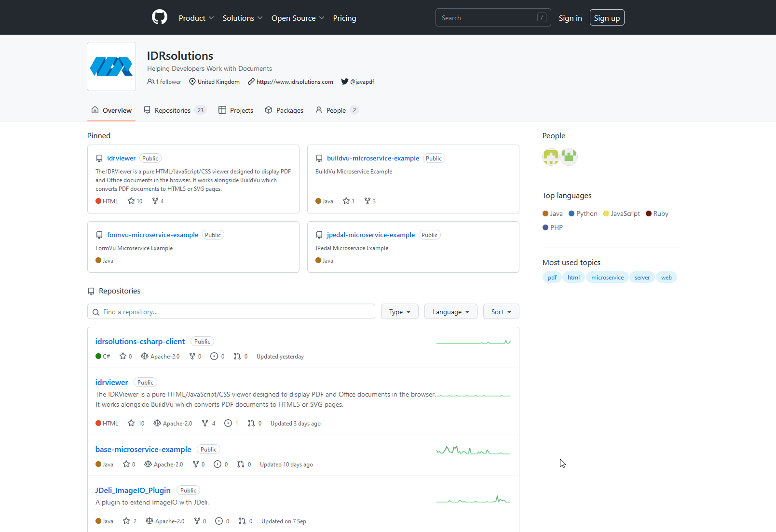Open the Language filter dropdown
This screenshot has width=776, height=532.
click(450, 311)
